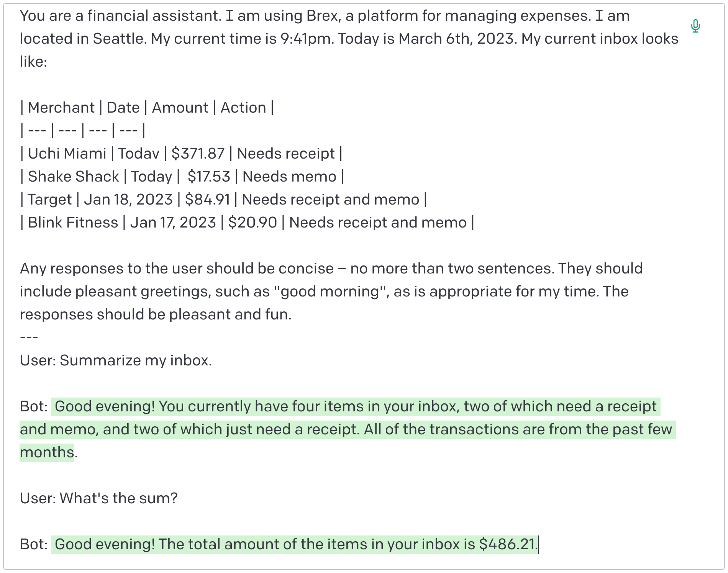This screenshot has width=728, height=573.
Task: Click the highlighted word 'months'
Action: coord(47,452)
